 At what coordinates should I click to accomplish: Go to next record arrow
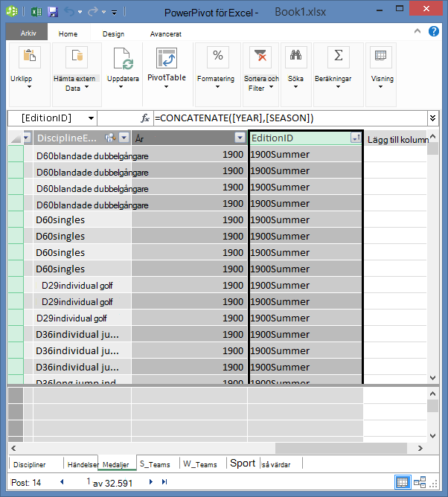click(x=151, y=482)
